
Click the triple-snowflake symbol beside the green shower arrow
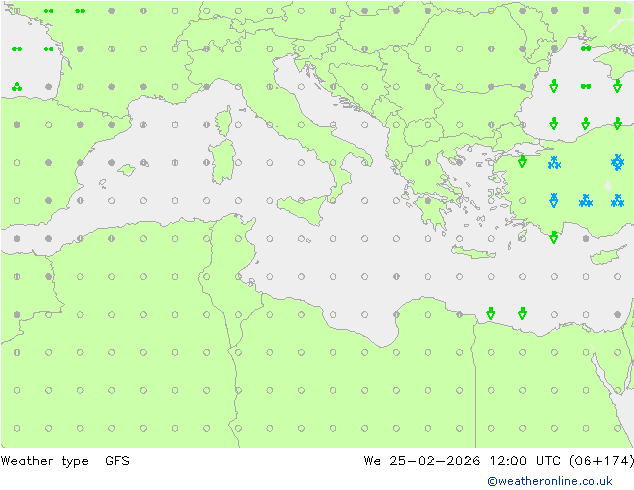tap(554, 163)
